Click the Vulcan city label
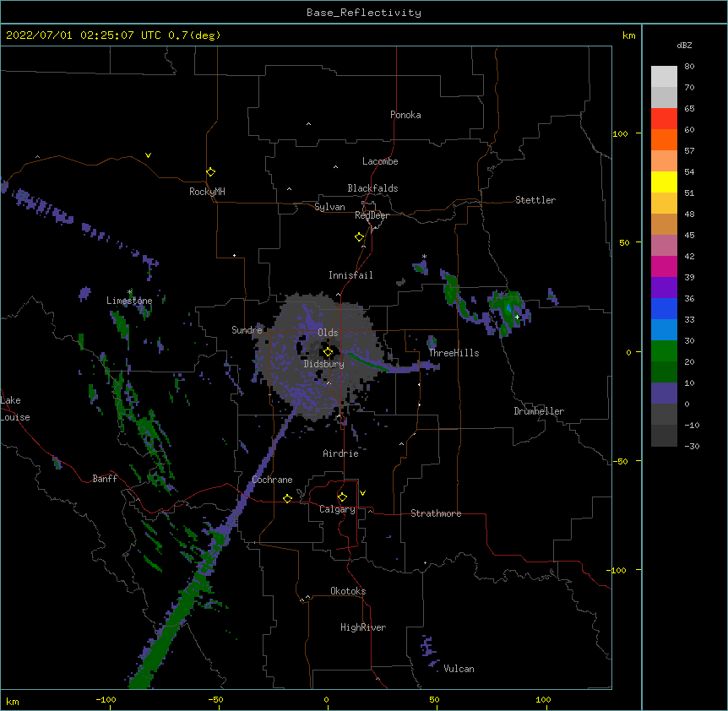Viewport: 728px width, 711px height. 459,669
